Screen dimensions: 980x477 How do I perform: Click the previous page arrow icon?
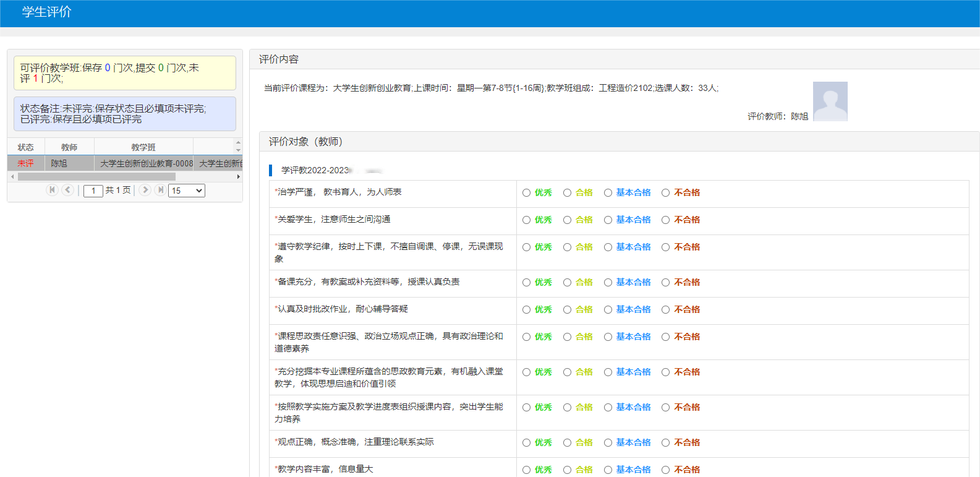click(x=68, y=190)
